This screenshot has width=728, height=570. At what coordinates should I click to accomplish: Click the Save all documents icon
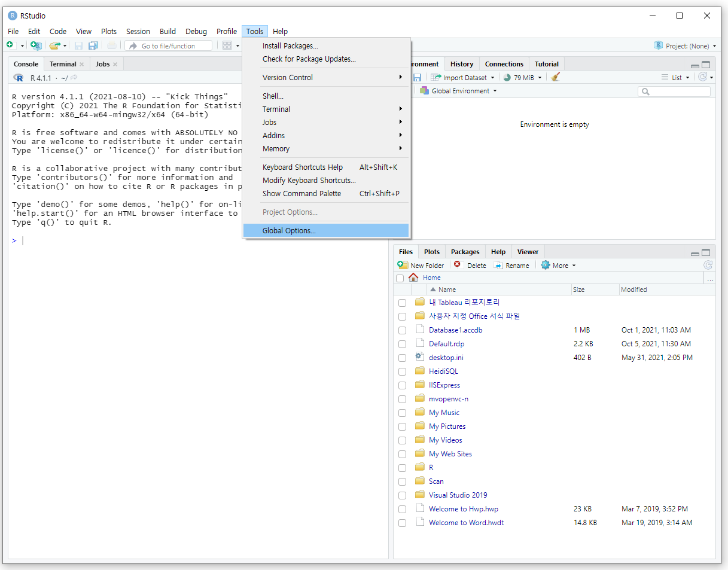click(x=93, y=45)
